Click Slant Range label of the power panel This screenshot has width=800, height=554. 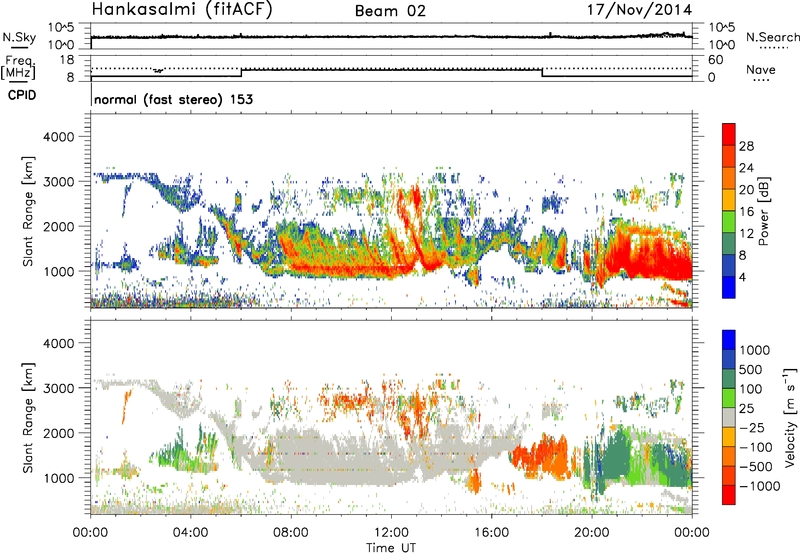click(29, 211)
